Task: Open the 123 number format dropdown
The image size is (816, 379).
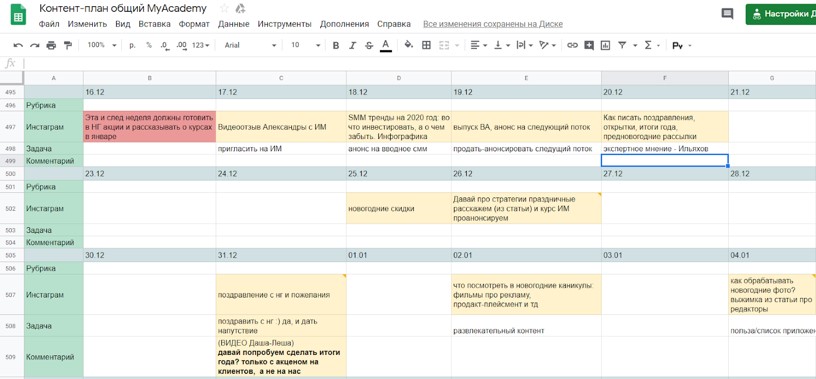Action: [200, 45]
